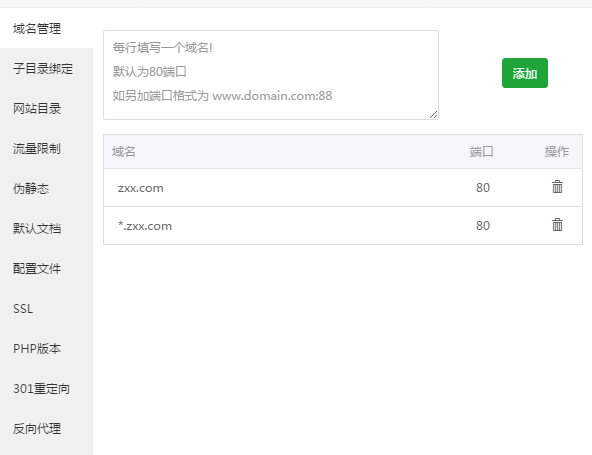This screenshot has height=455, width=592.
Task: Open the 301重定向 tab
Action: 42,389
